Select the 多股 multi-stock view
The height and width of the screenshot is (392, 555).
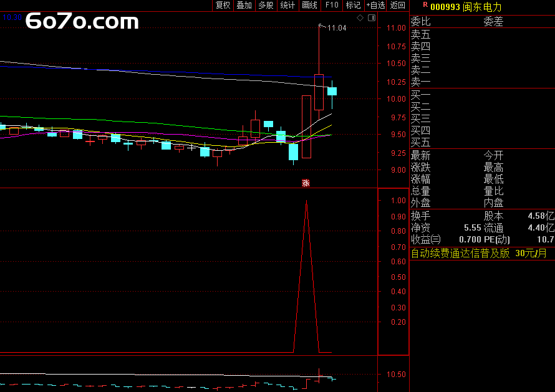(x=266, y=6)
